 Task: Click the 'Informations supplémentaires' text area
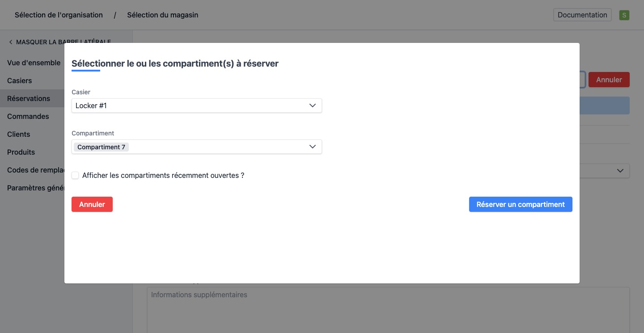(x=388, y=309)
